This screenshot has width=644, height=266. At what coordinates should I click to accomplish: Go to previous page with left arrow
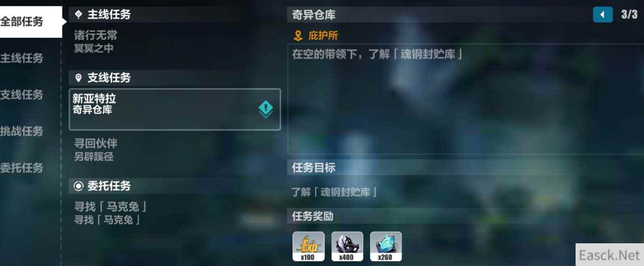[x=603, y=15]
